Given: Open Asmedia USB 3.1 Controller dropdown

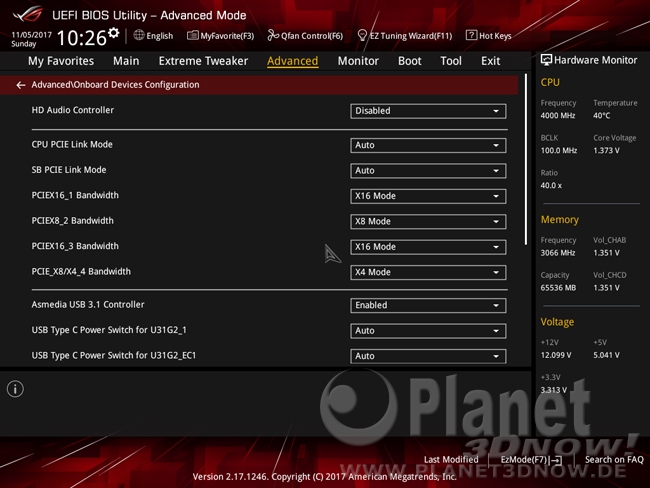Looking at the screenshot, I should (x=428, y=306).
